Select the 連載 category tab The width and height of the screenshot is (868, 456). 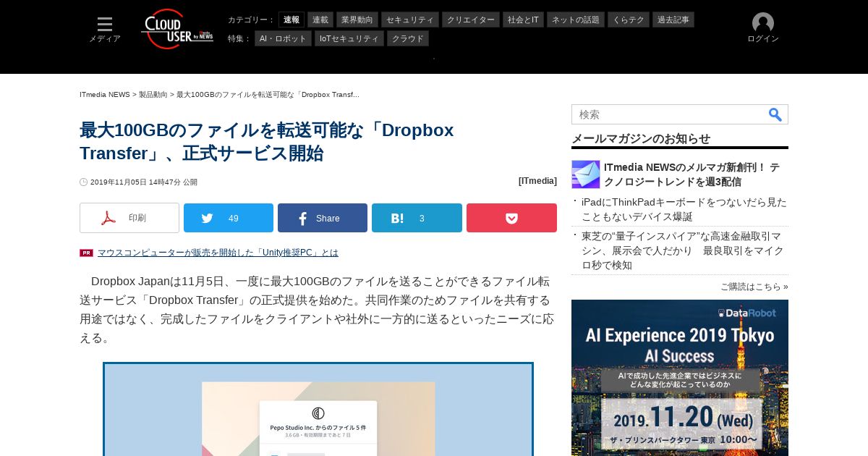pos(320,20)
